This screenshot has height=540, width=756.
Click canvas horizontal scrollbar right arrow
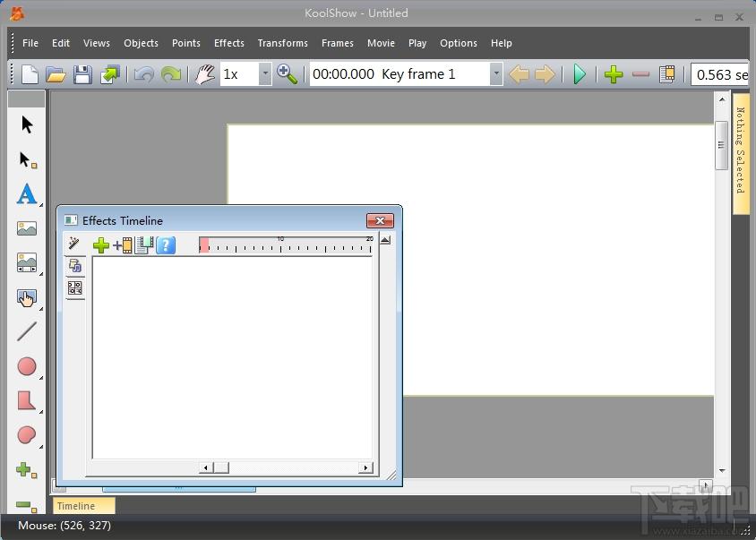[706, 485]
